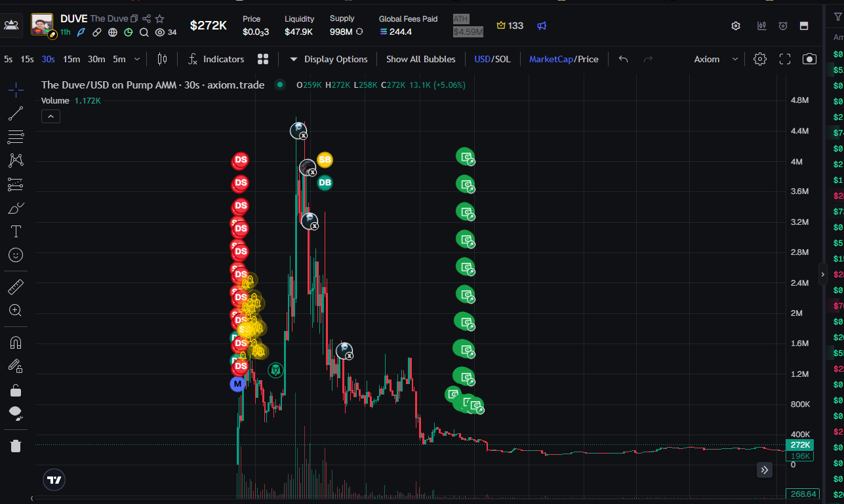The height and width of the screenshot is (504, 844).
Task: Toggle stay in drawing mode
Action: pos(16,366)
